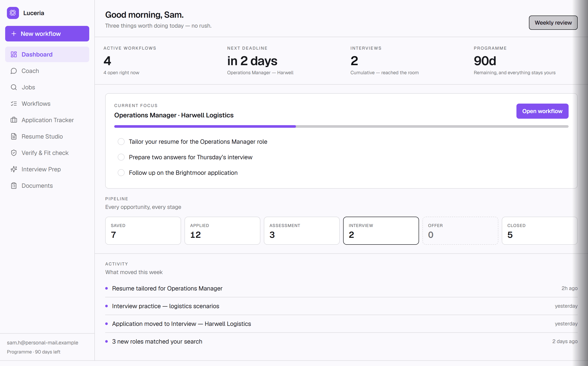Click the Programme '90d' stat
This screenshot has height=366, width=588.
pyautogui.click(x=485, y=61)
